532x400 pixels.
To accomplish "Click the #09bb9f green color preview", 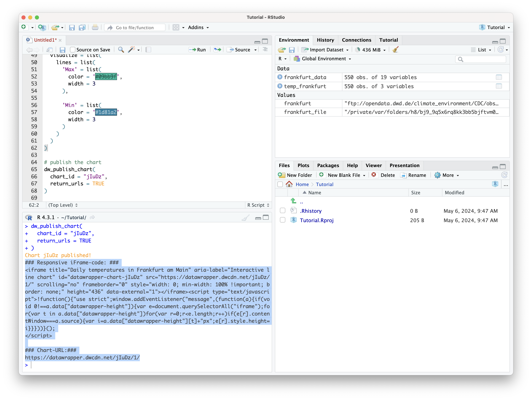I will 106,77.
